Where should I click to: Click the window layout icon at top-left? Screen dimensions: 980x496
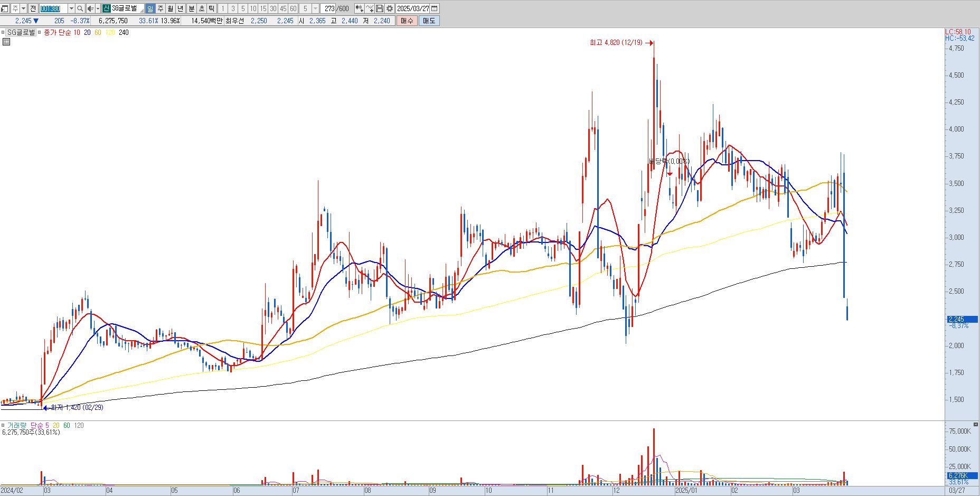point(5,8)
